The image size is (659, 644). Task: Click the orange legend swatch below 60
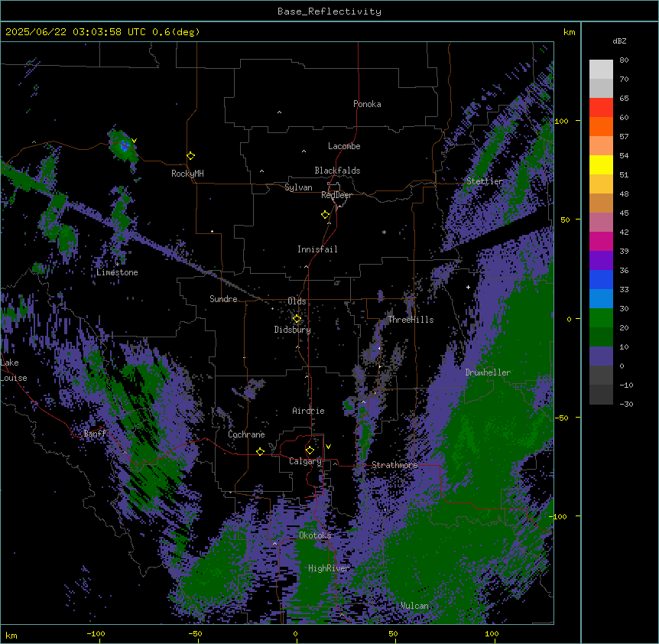(x=601, y=126)
